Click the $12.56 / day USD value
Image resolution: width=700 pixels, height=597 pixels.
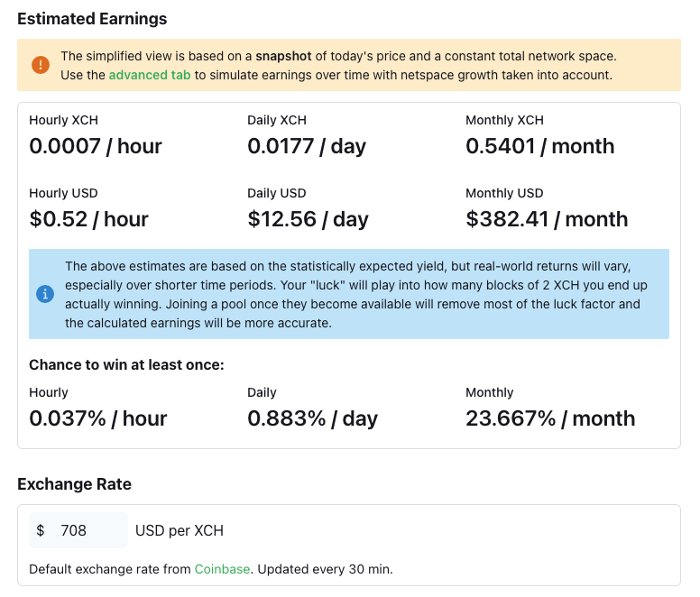tap(308, 219)
